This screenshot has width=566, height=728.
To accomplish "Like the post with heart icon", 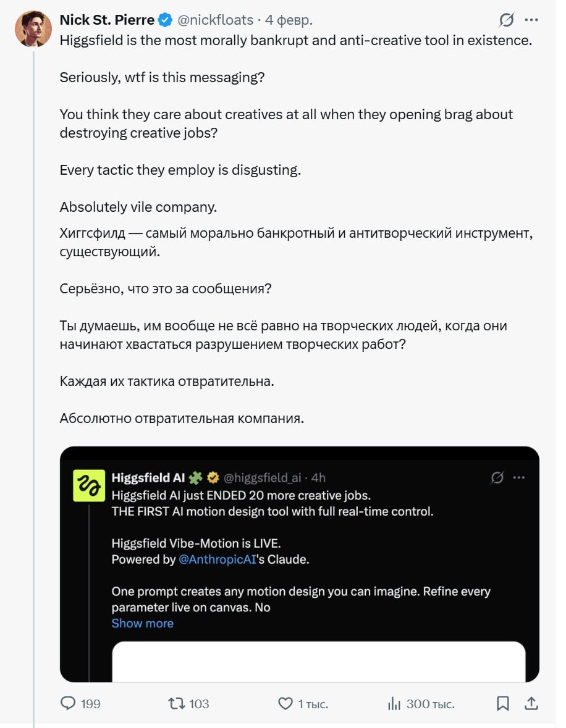I will (285, 703).
